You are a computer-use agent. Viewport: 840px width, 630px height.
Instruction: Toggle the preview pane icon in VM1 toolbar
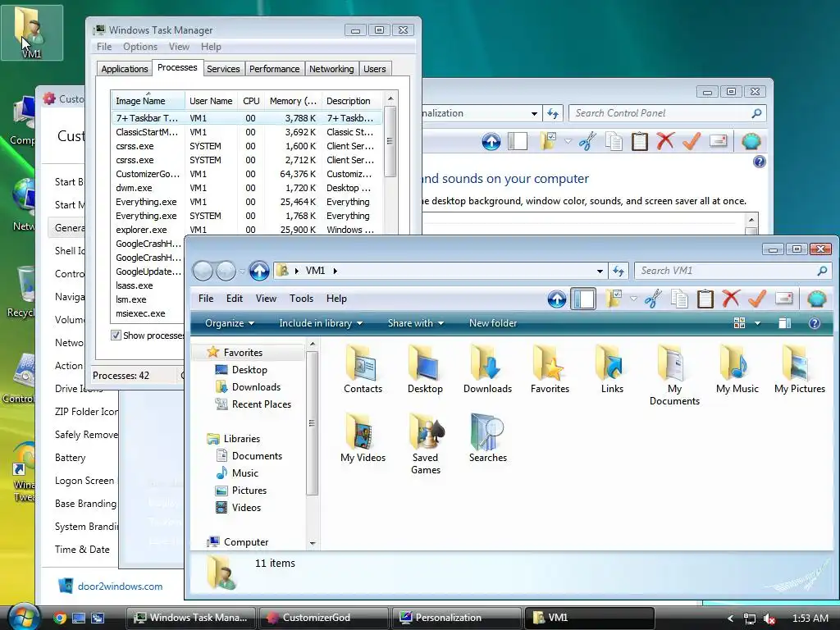[583, 299]
